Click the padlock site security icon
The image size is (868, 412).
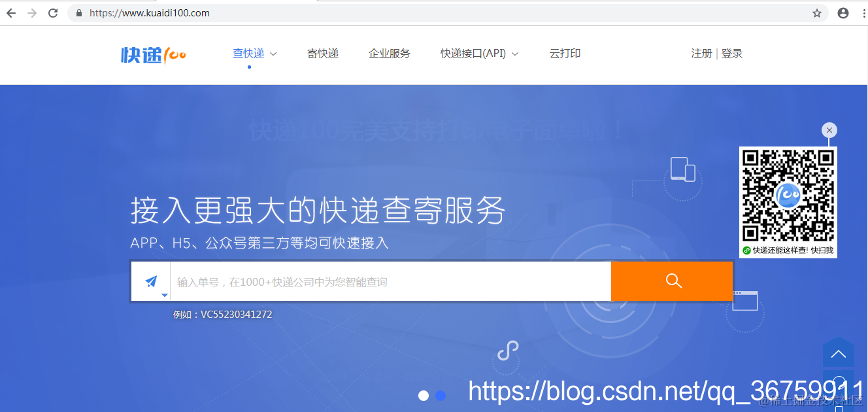[79, 13]
